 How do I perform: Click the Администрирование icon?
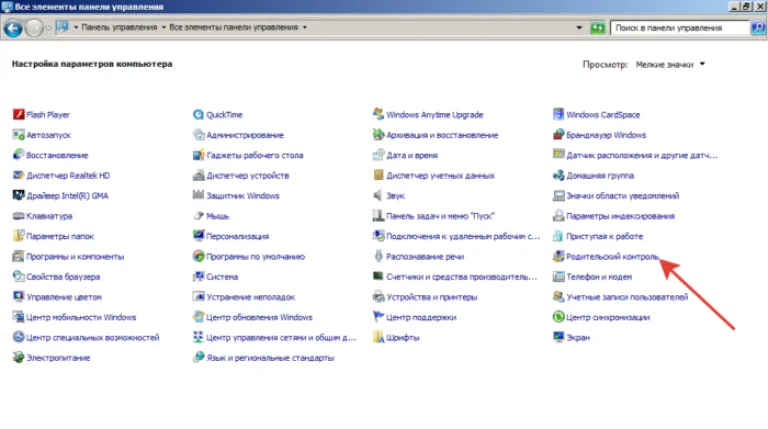click(x=198, y=135)
